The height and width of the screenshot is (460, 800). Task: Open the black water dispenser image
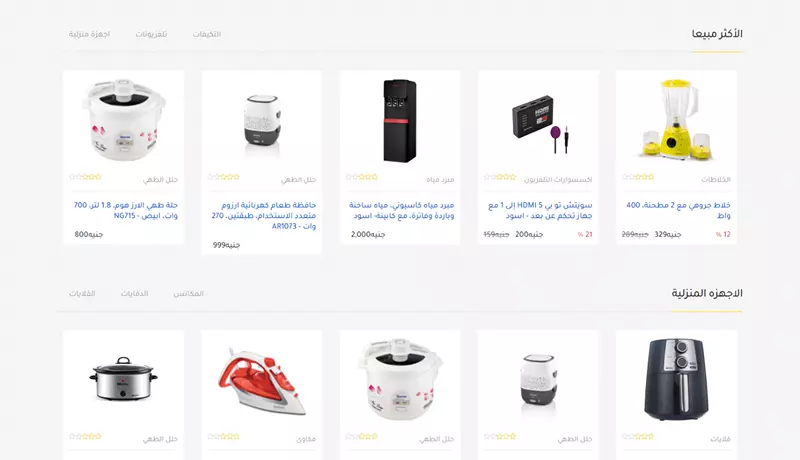point(399,120)
